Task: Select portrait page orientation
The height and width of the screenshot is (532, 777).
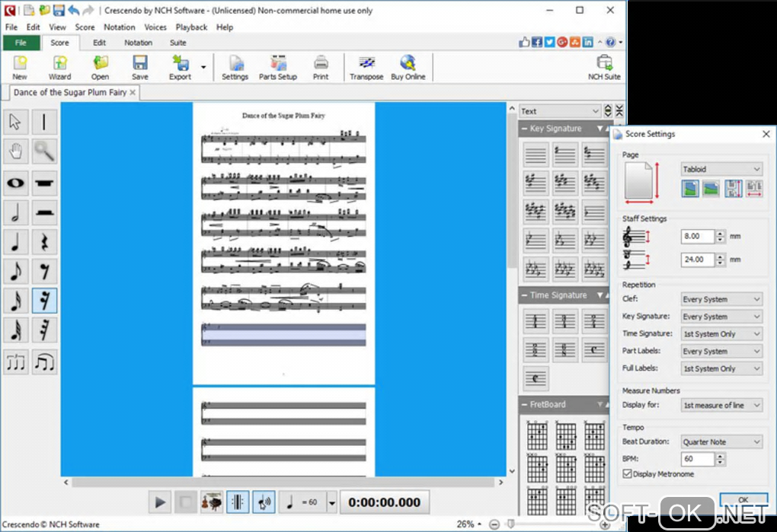Action: tap(690, 188)
